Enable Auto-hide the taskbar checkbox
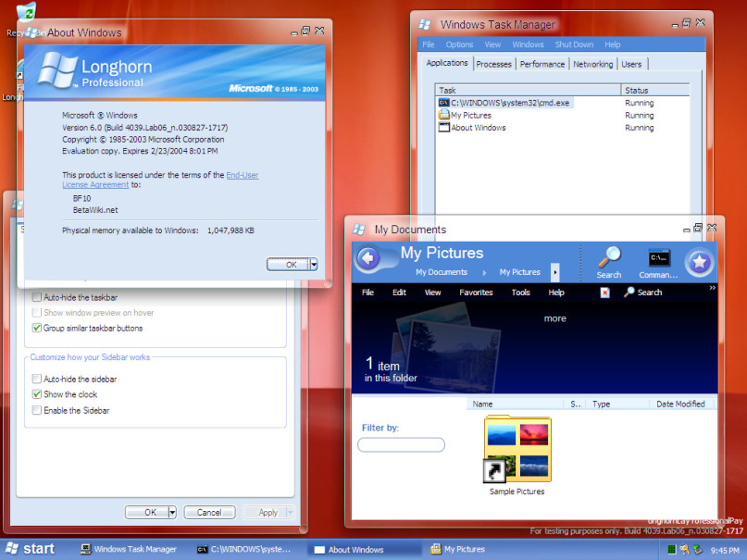This screenshot has height=560, width=747. pos(37,297)
